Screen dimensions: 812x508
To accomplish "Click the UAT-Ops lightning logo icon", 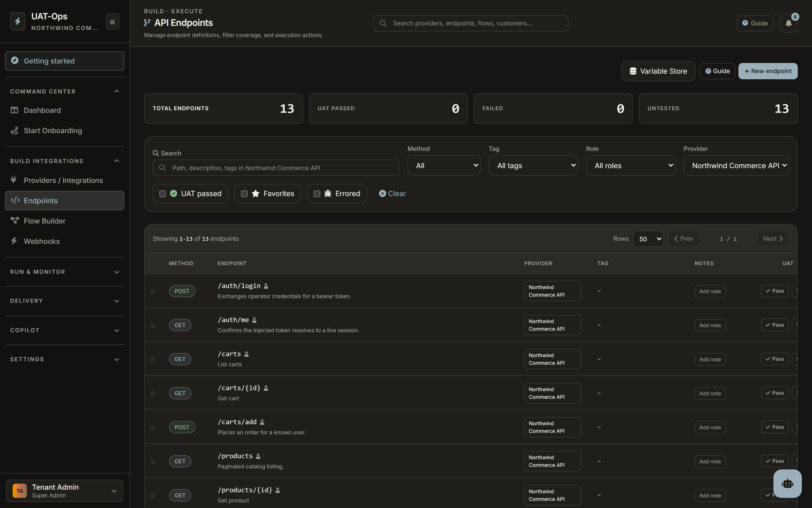I will coord(18,22).
